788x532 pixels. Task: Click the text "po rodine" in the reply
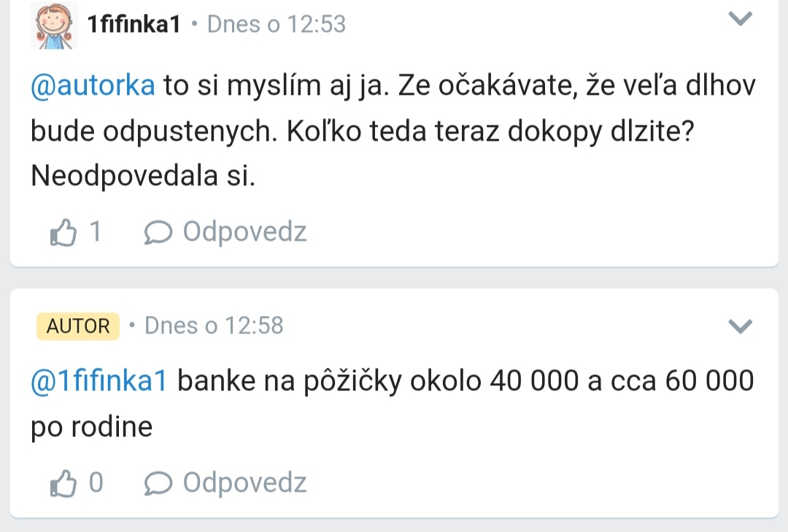pos(92,427)
